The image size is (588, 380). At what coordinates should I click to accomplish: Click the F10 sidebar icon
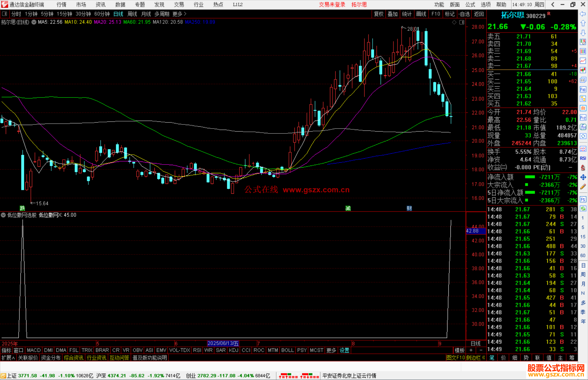pos(583,89)
